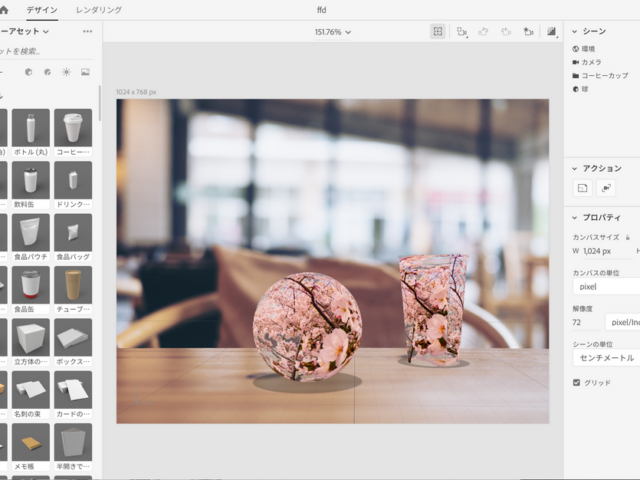Select the materials filter icon in assets panel
640x480 pixels.
click(28, 72)
